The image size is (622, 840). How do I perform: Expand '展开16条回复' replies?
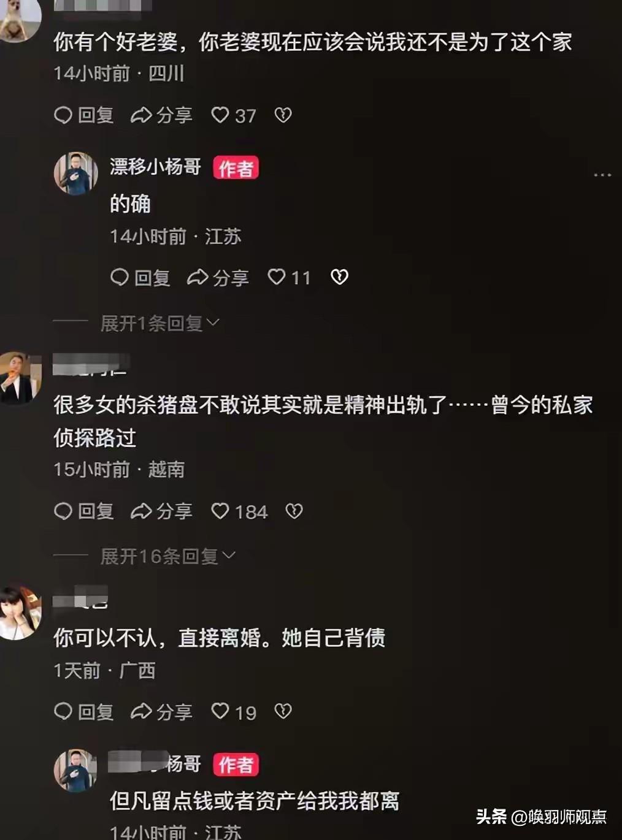pyautogui.click(x=168, y=556)
